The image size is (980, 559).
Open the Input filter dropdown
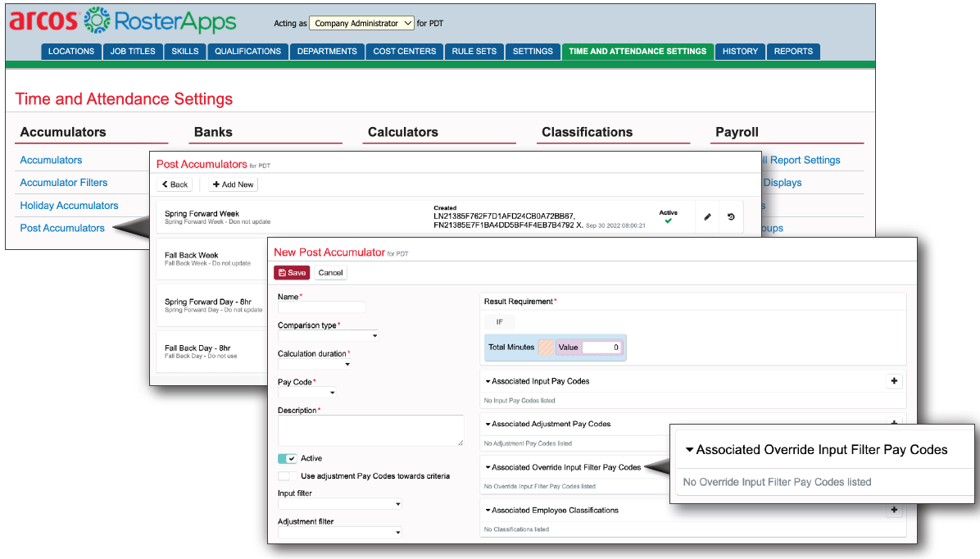(x=339, y=504)
